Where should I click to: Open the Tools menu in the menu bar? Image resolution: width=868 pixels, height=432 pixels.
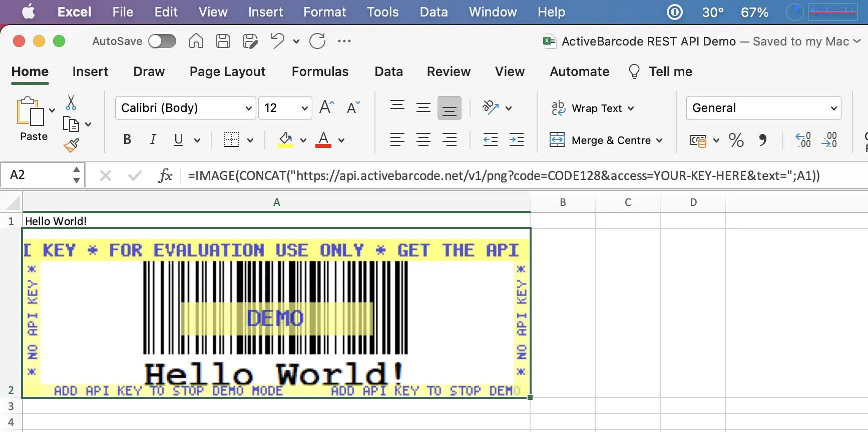[x=382, y=12]
